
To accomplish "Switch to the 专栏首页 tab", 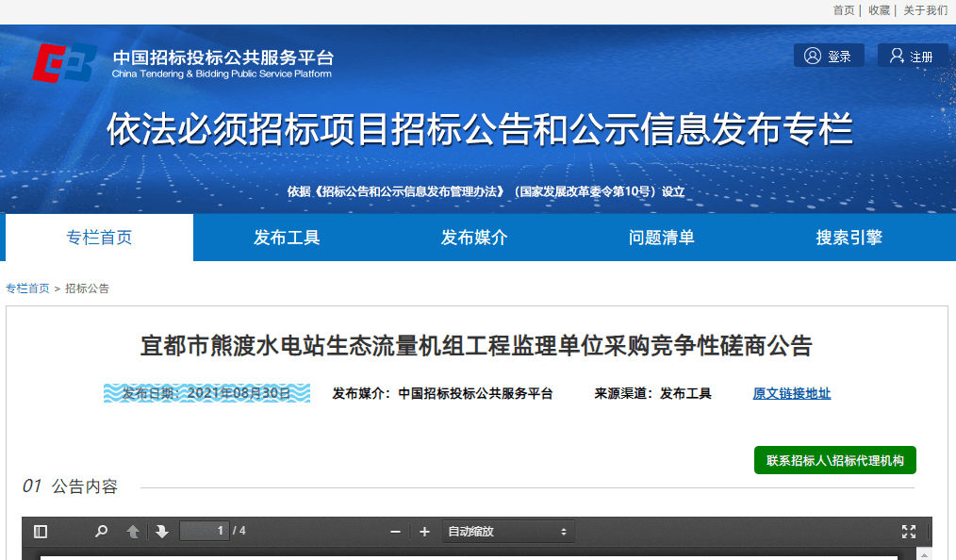I will pos(99,238).
